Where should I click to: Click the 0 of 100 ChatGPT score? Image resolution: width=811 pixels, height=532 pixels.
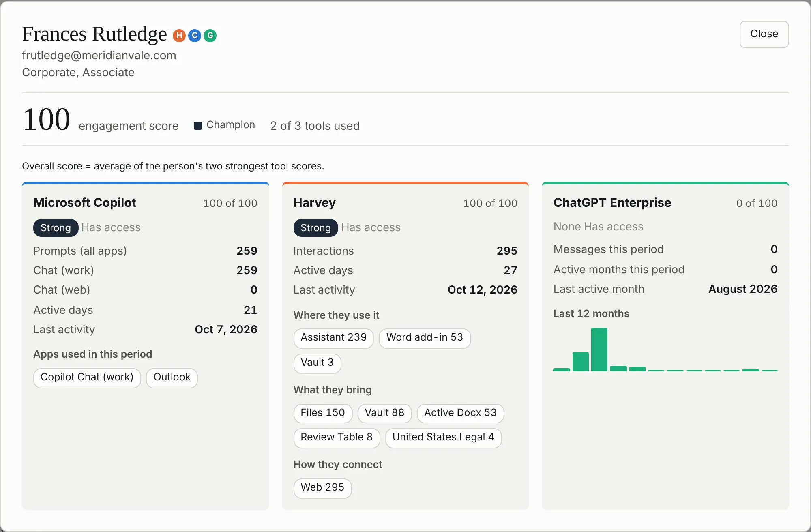[757, 203]
